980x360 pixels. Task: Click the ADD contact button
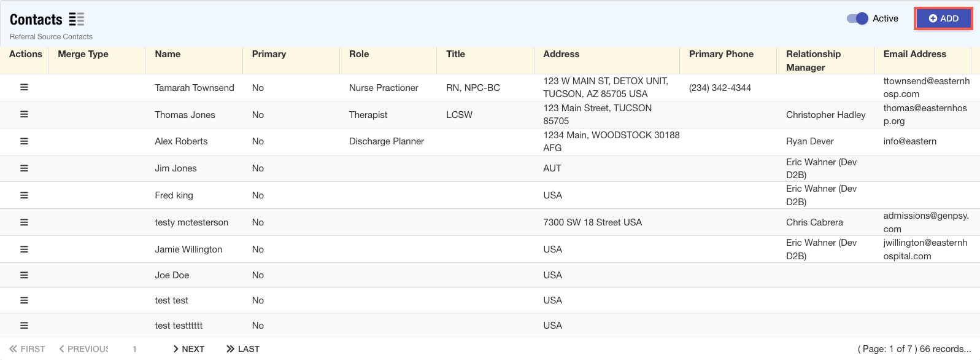pyautogui.click(x=943, y=18)
